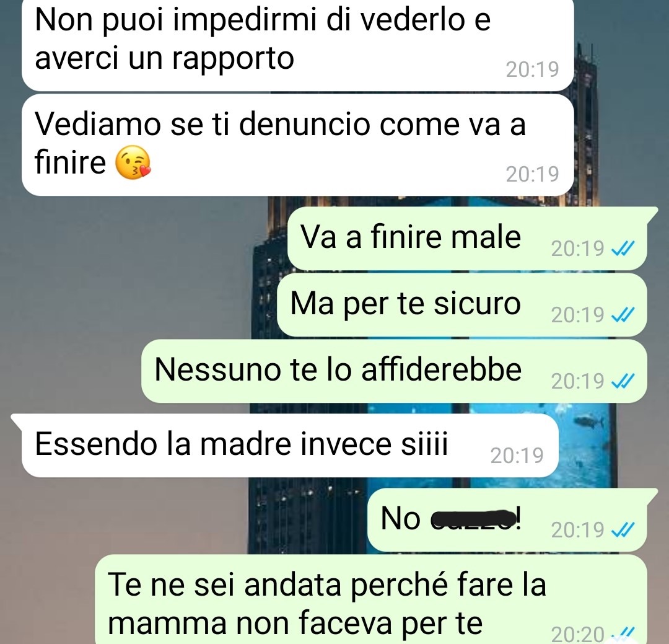Tap the word 'mamma' in the last message
This screenshot has height=644, width=669.
167,624
